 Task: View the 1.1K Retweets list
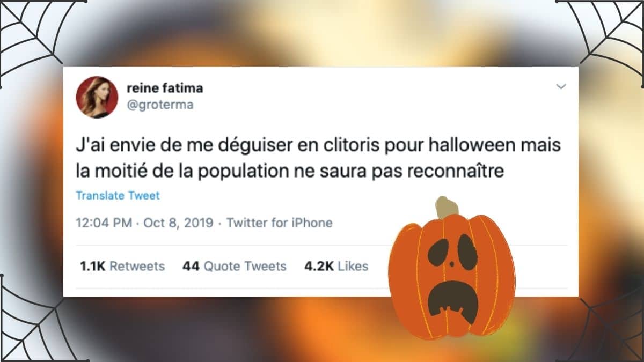coord(122,266)
